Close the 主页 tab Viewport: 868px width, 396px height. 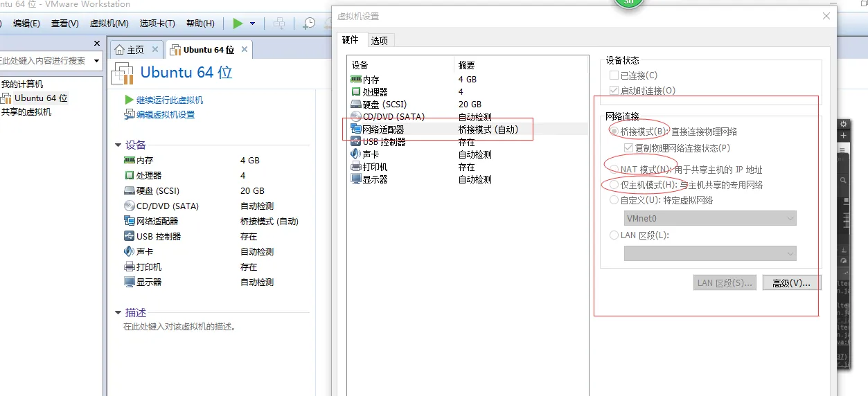pos(155,50)
